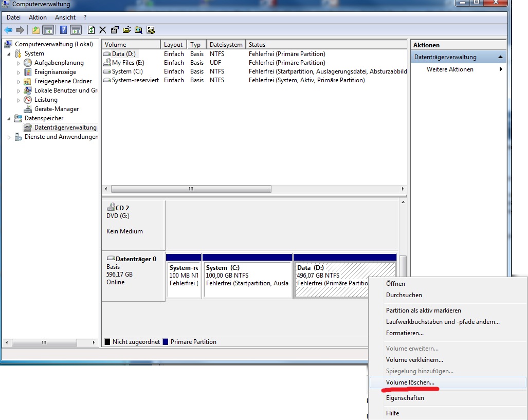This screenshot has height=420, width=528.
Task: Click the blue Back arrow toolbar icon
Action: pyautogui.click(x=8, y=30)
